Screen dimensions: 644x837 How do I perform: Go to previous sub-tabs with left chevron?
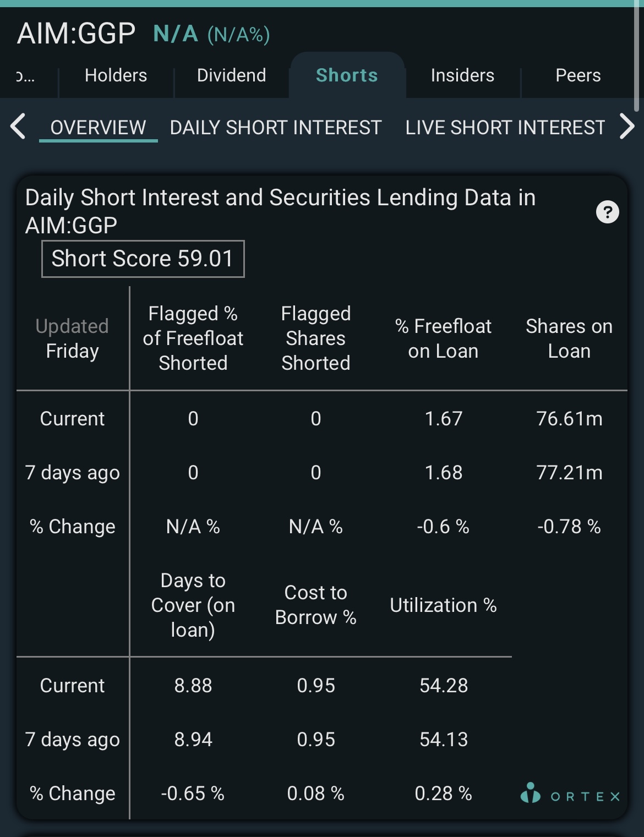click(18, 127)
